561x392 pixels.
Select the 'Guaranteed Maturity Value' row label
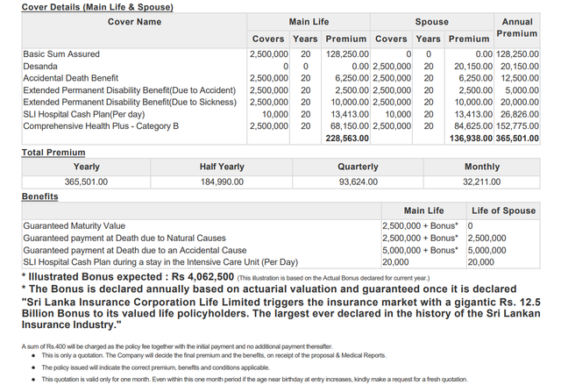point(74,226)
